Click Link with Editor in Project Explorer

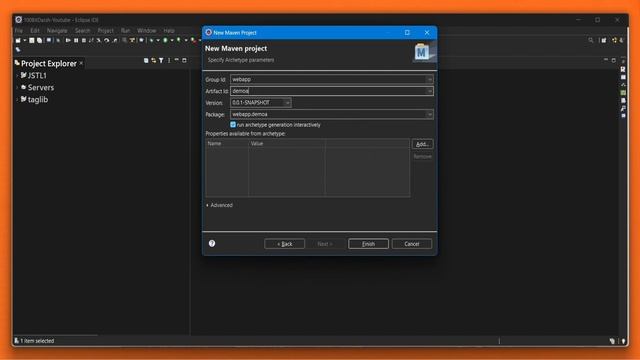point(153,60)
